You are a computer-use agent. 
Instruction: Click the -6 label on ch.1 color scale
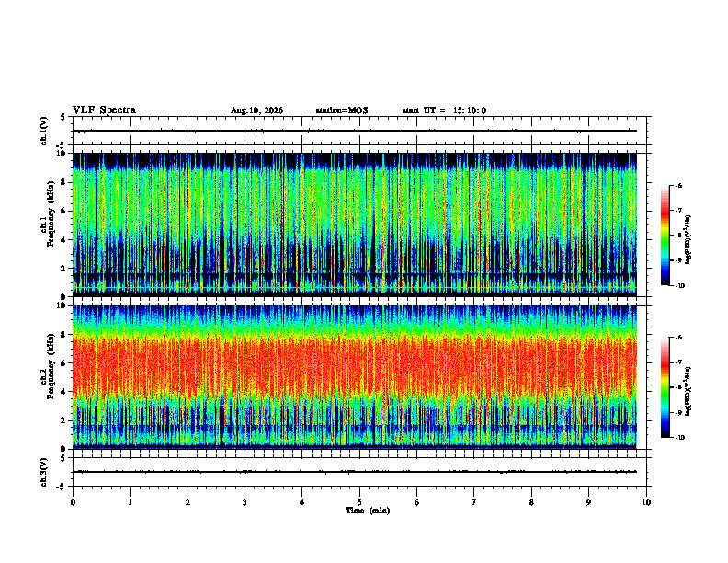[x=679, y=185]
